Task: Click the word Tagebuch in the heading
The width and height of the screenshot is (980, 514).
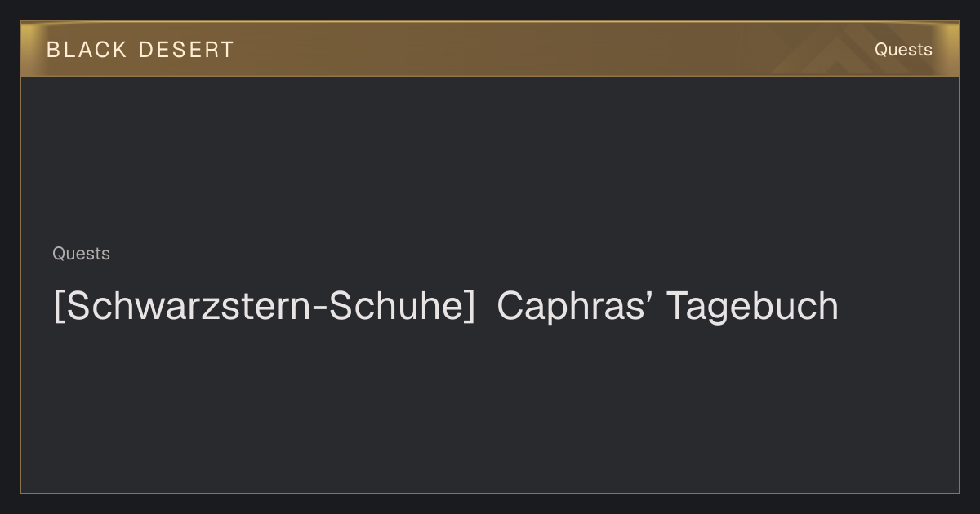Action: 752,306
